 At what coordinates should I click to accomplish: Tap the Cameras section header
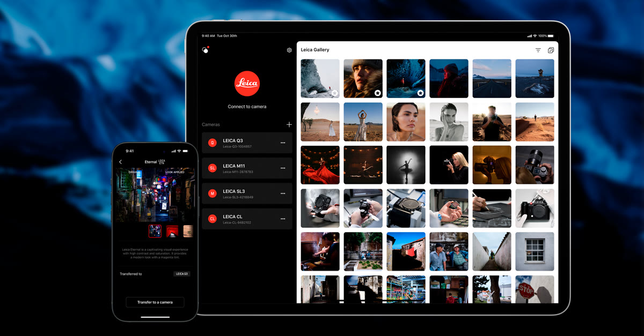(211, 124)
